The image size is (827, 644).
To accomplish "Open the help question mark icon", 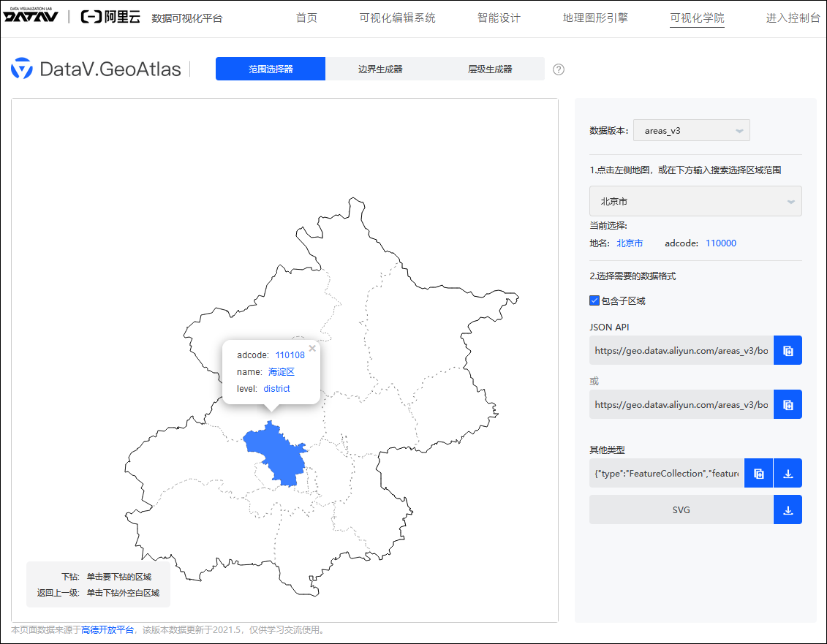I will (x=559, y=69).
